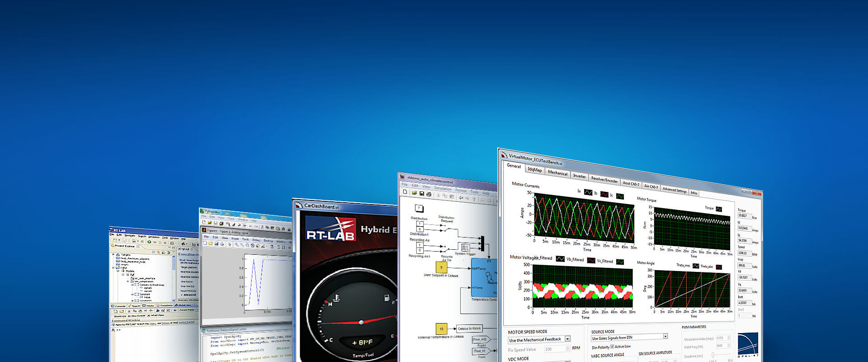The height and width of the screenshot is (362, 868).
Task: Select pointer arrow tool in Figure toolbar
Action: [x=230, y=244]
